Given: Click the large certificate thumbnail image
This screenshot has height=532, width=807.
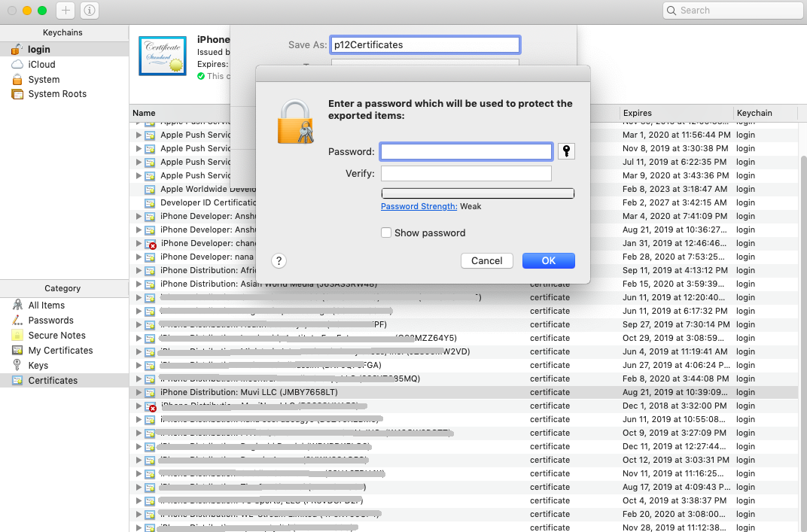Looking at the screenshot, I should pyautogui.click(x=163, y=56).
